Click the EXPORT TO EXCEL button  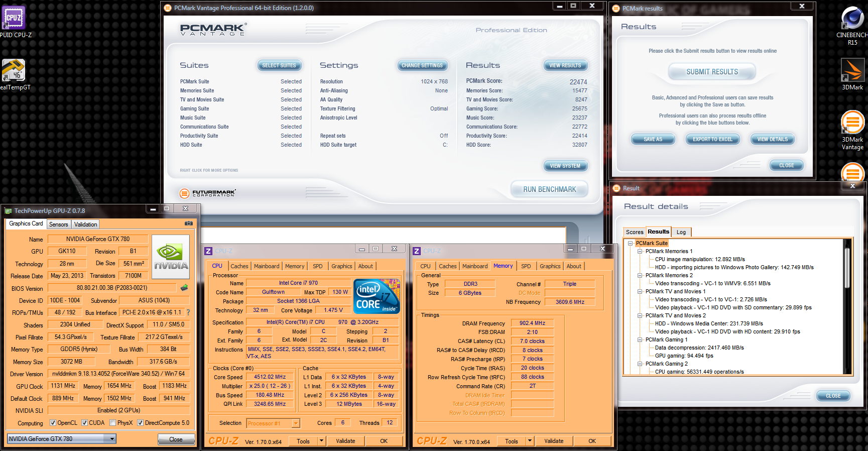[x=713, y=139]
